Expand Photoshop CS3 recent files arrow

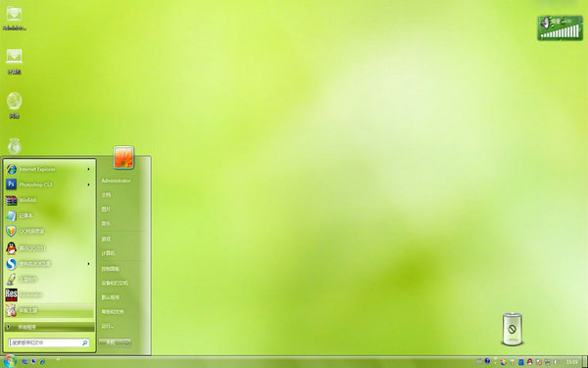(x=89, y=184)
